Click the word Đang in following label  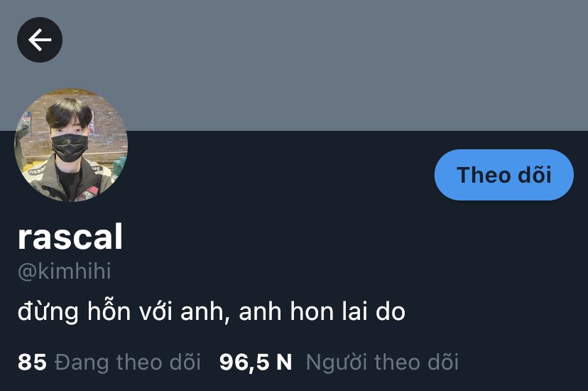tap(82, 362)
